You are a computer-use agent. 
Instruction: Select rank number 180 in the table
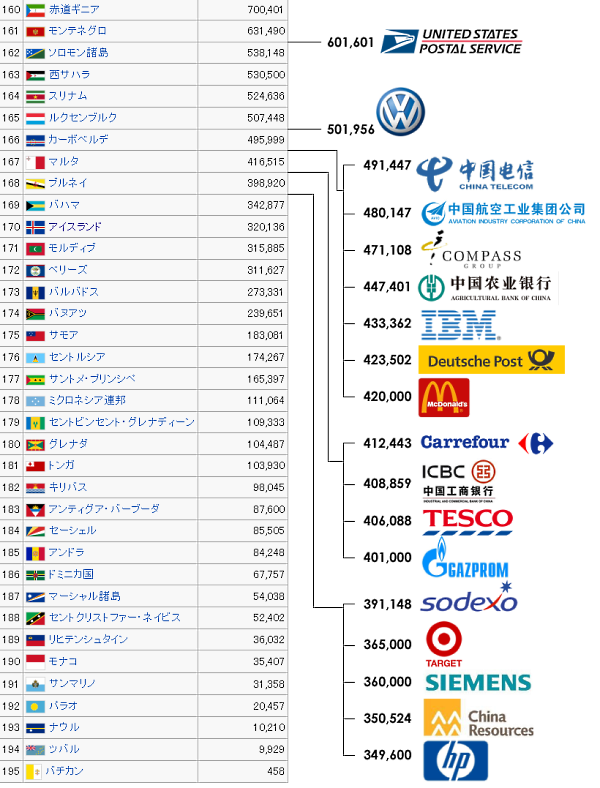click(x=11, y=444)
